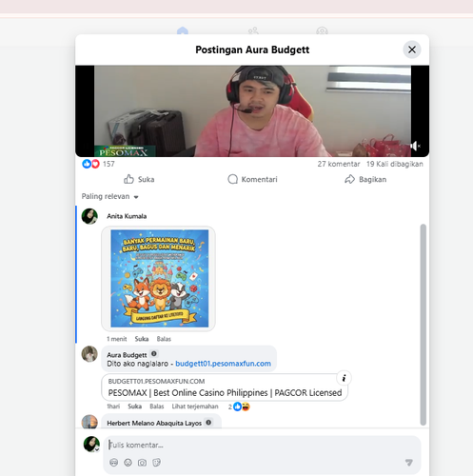Click the Bagikan share button

pos(365,179)
